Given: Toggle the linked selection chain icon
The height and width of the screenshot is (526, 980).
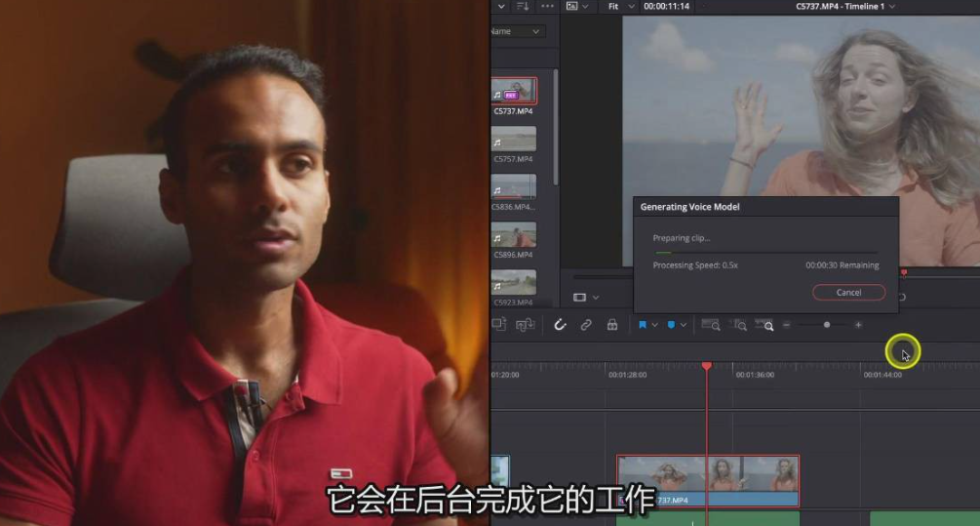Looking at the screenshot, I should [586, 325].
